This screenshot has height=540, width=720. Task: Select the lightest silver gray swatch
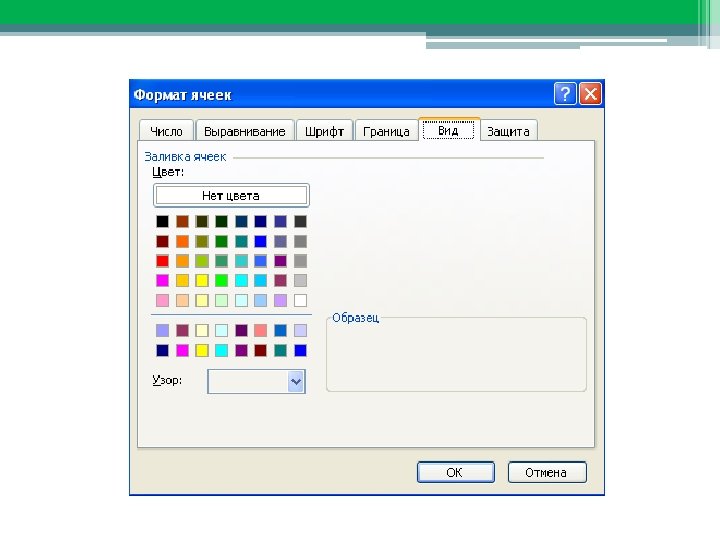pyautogui.click(x=300, y=281)
